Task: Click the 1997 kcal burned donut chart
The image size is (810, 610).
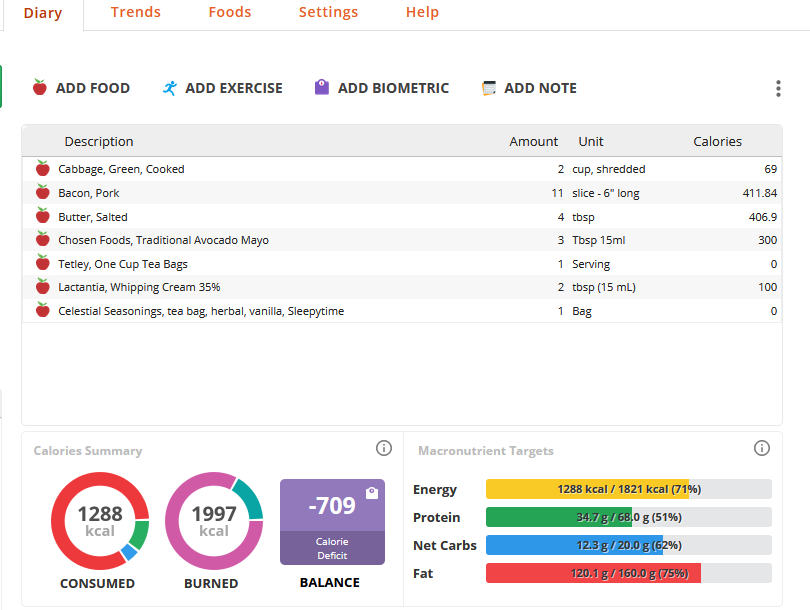Action: click(x=214, y=521)
